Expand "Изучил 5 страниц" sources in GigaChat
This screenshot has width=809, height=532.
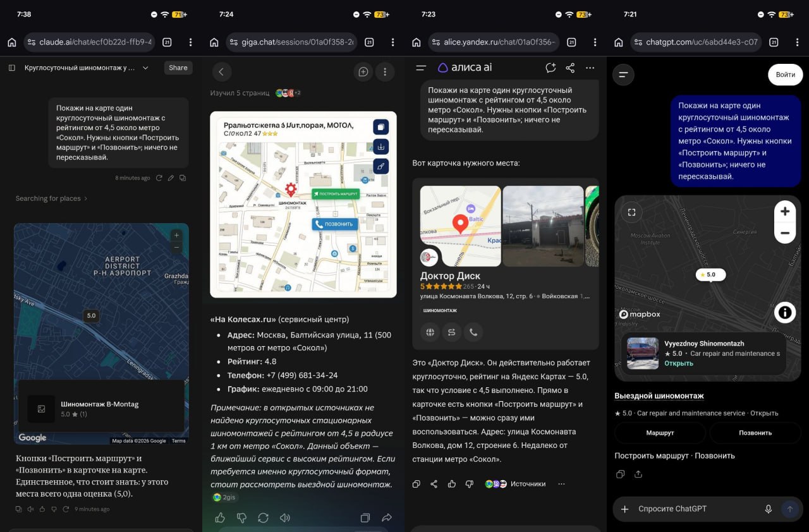click(255, 93)
